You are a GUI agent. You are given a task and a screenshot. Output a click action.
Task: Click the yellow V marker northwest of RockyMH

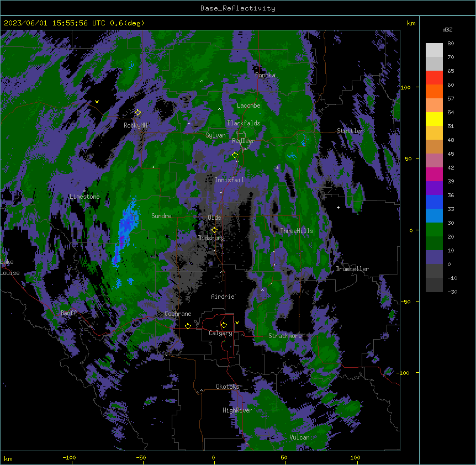pyautogui.click(x=97, y=102)
